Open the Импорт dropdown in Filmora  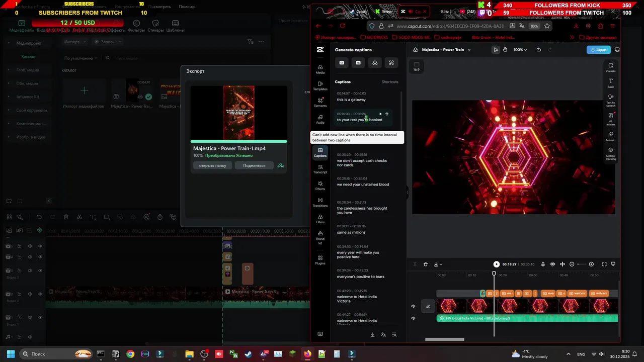click(x=74, y=42)
